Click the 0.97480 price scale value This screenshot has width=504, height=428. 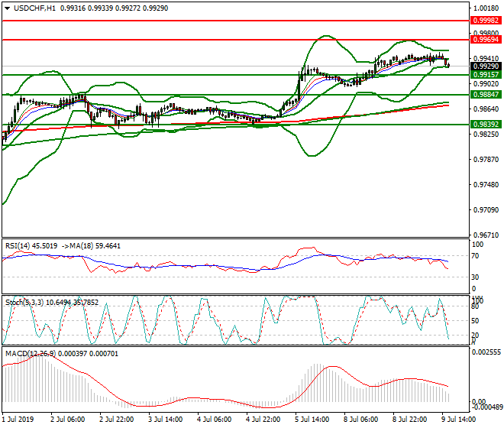[x=486, y=185]
